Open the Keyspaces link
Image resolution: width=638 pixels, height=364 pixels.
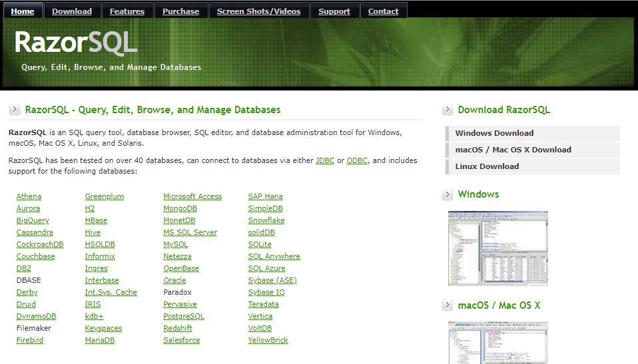click(x=103, y=328)
